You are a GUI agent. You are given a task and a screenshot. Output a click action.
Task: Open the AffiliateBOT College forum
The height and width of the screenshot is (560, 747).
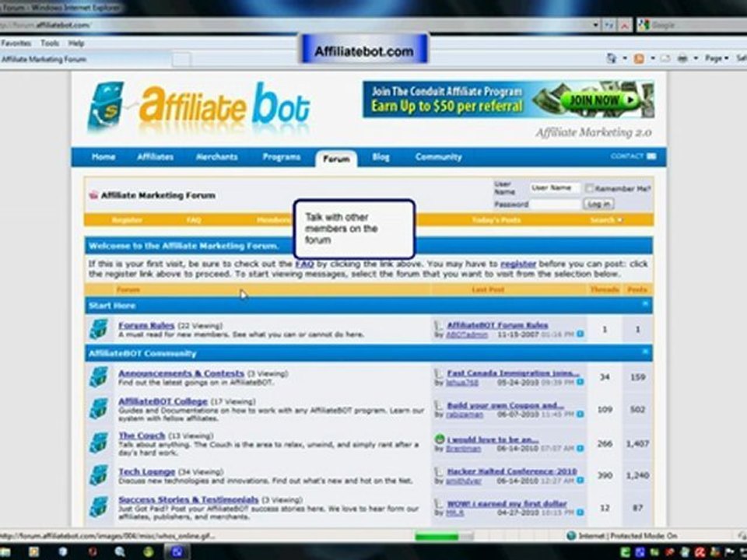point(163,401)
